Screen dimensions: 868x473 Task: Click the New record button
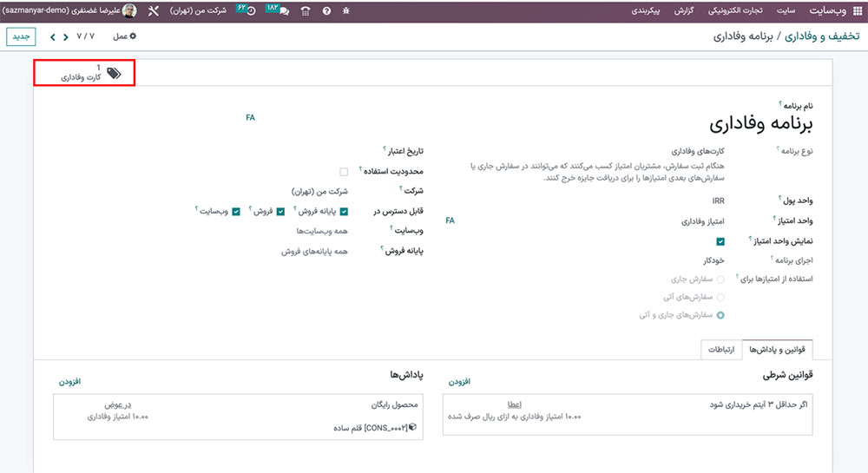click(x=20, y=37)
